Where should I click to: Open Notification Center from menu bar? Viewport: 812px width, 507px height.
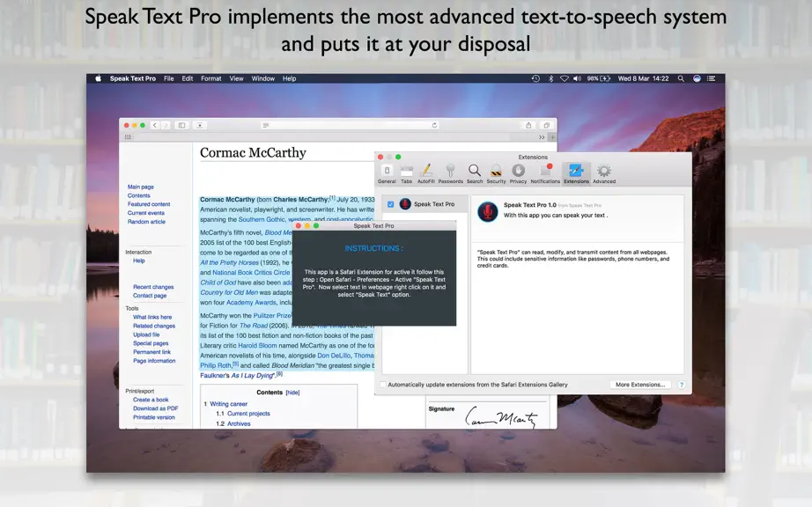click(x=712, y=78)
